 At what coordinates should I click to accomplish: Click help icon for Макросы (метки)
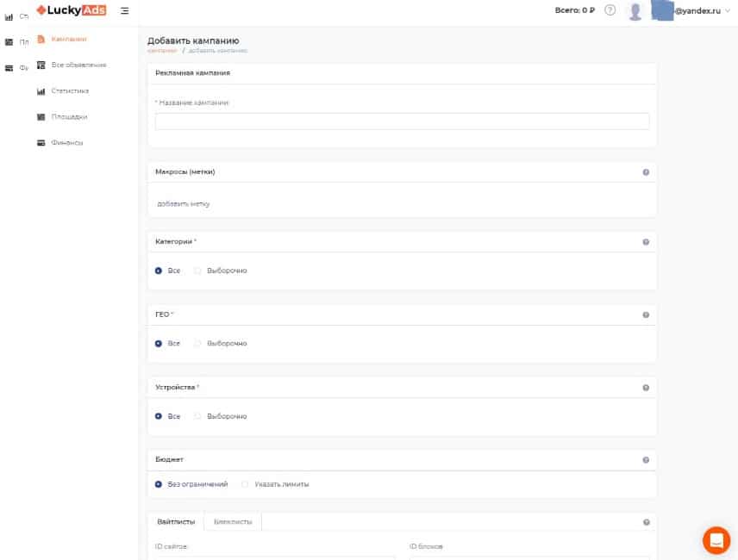click(x=646, y=172)
